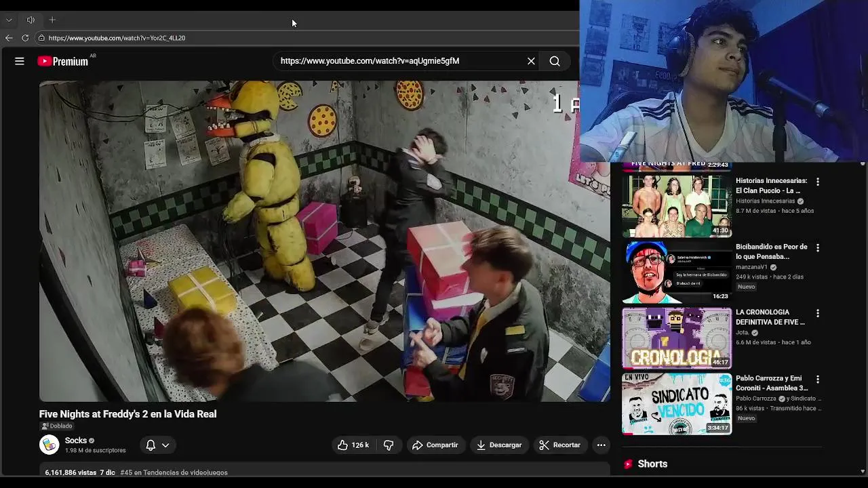This screenshot has height=488, width=868.
Task: Click the Compartir share button
Action: point(435,445)
